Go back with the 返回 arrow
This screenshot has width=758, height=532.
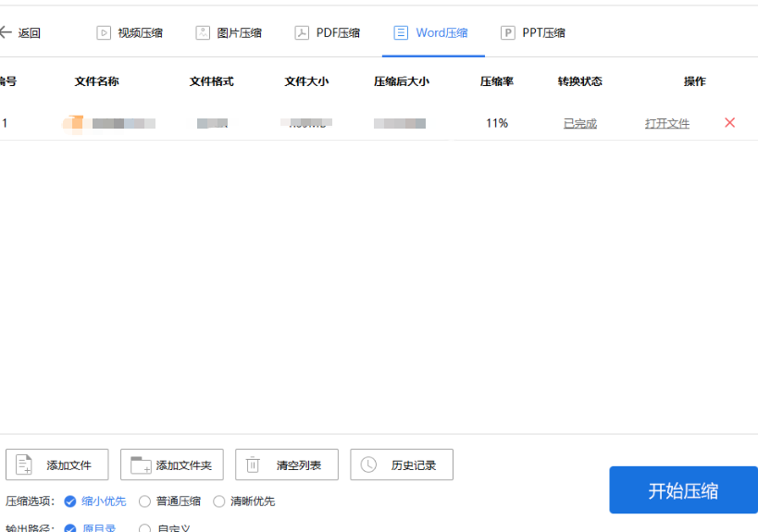(20, 33)
